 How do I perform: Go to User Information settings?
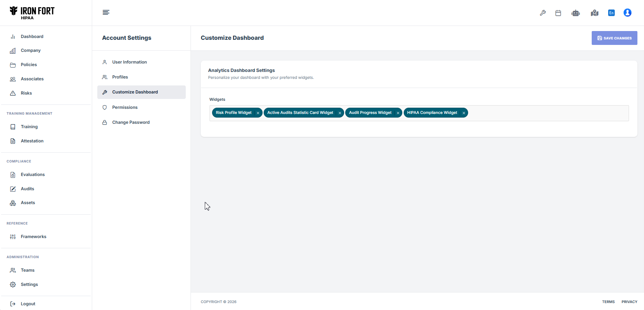[129, 62]
